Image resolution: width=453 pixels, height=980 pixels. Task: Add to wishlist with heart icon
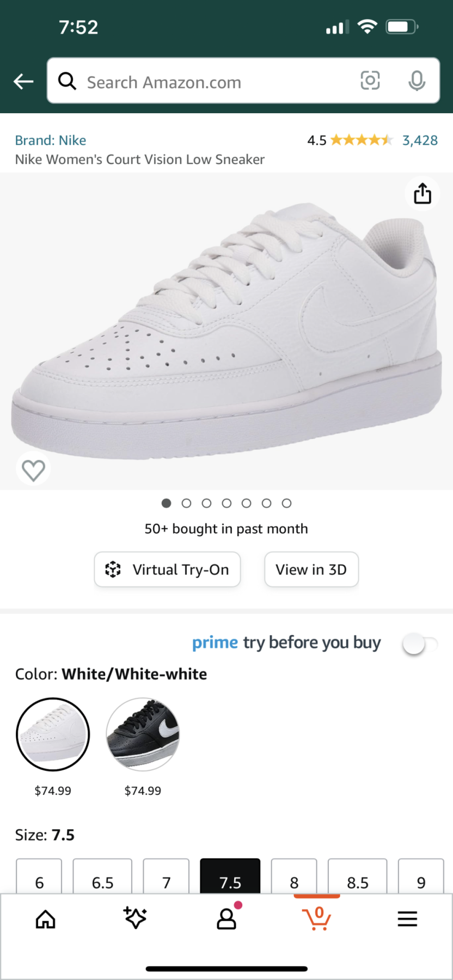(x=33, y=470)
